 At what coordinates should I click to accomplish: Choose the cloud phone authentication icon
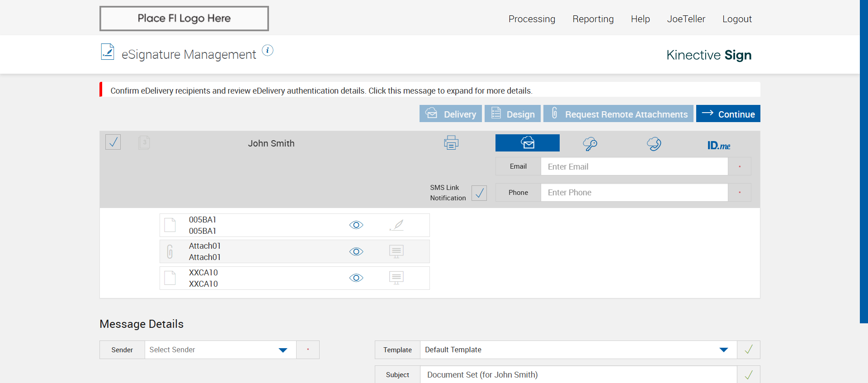(654, 144)
